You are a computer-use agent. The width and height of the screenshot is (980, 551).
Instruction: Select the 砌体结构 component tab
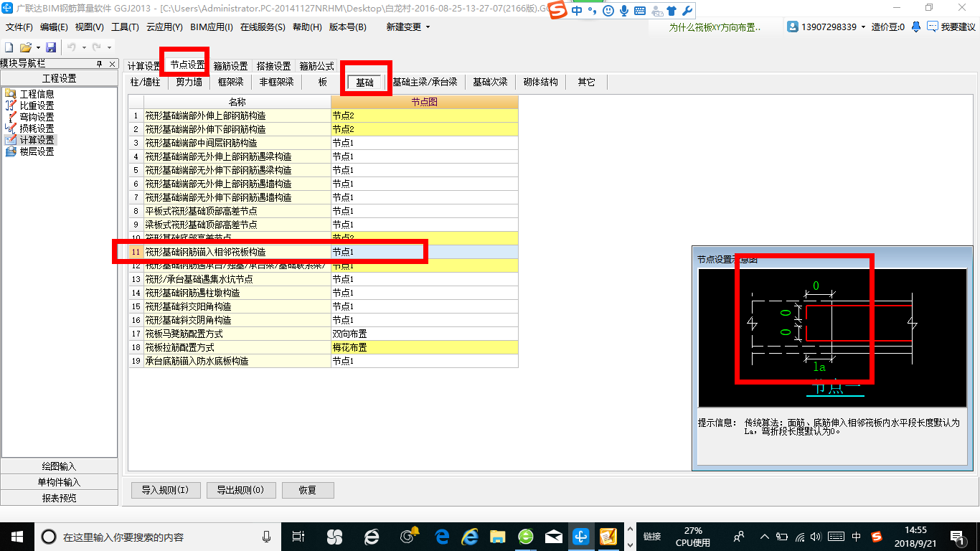[541, 82]
